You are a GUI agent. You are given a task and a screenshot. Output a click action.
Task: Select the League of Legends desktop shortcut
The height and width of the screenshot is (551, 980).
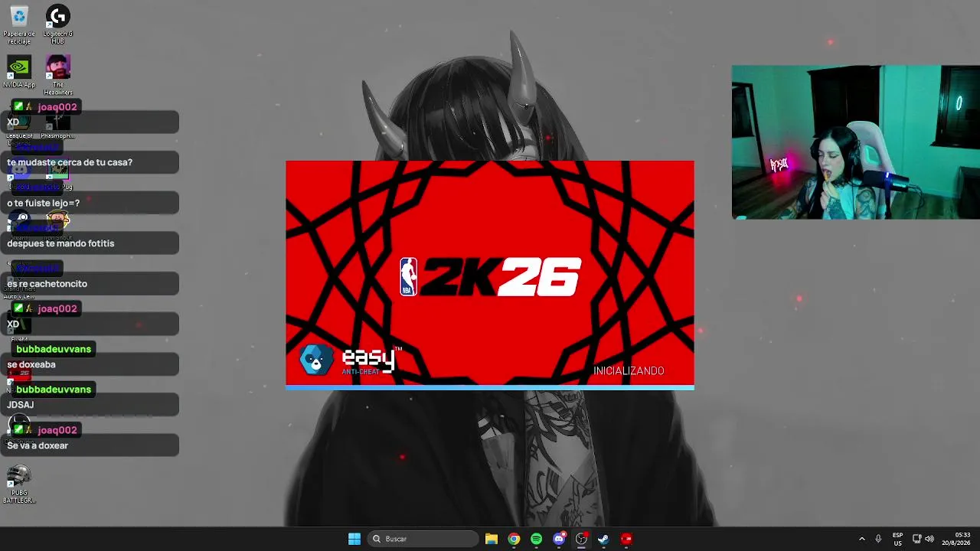(19, 129)
